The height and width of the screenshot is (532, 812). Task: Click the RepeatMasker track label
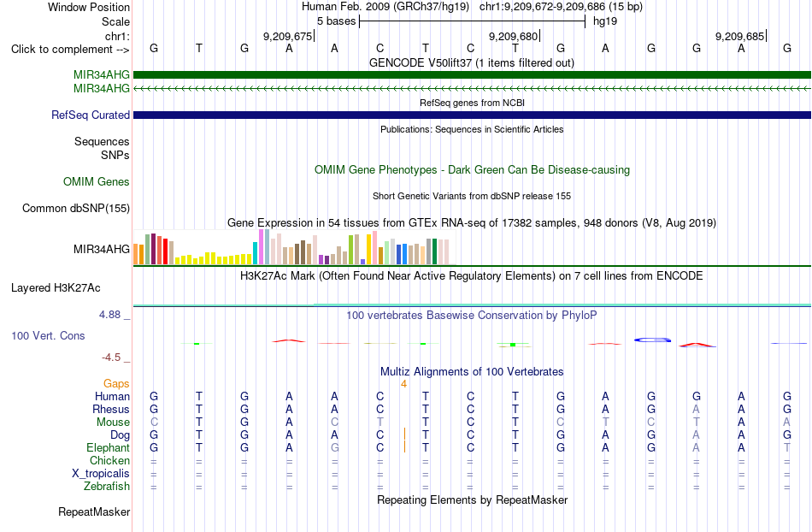94,511
